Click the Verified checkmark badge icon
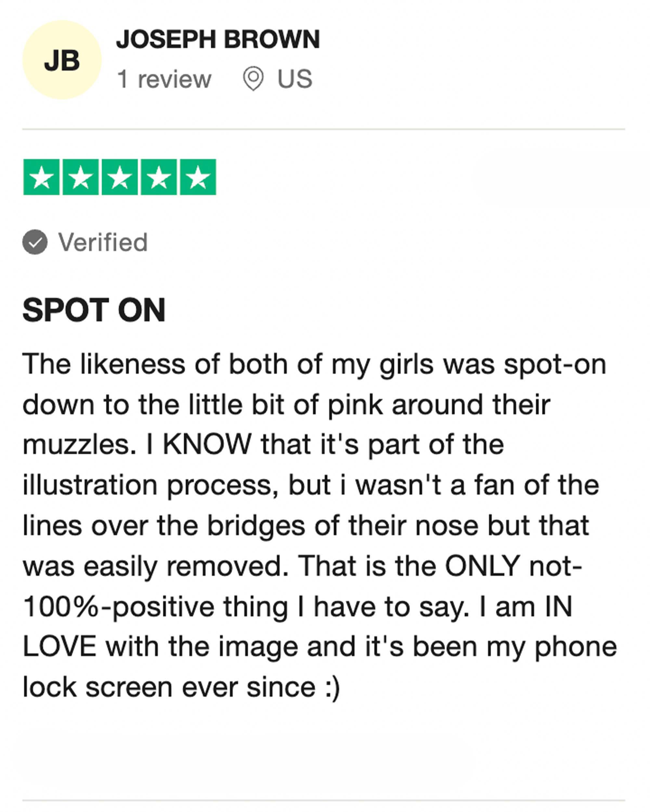This screenshot has width=650, height=812. click(x=35, y=242)
